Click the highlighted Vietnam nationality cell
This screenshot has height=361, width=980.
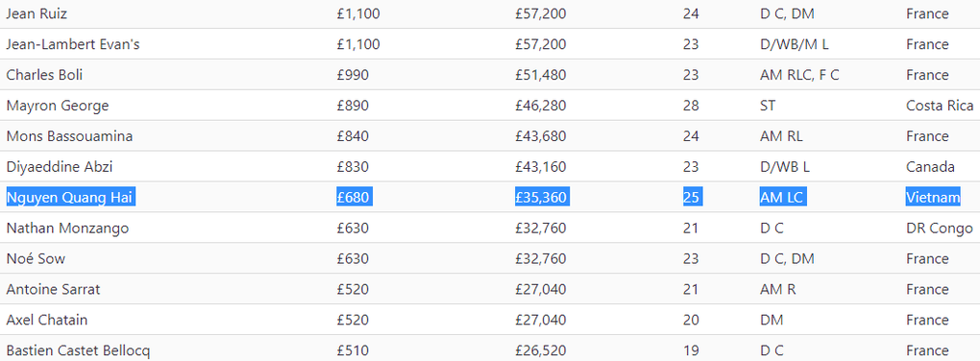(x=933, y=198)
